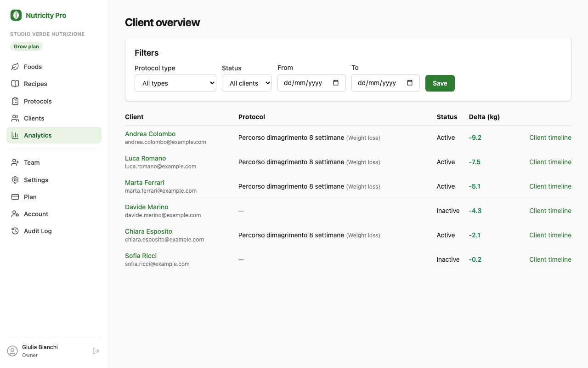Click the Team add-user icon
This screenshot has width=588, height=368.
(15, 162)
